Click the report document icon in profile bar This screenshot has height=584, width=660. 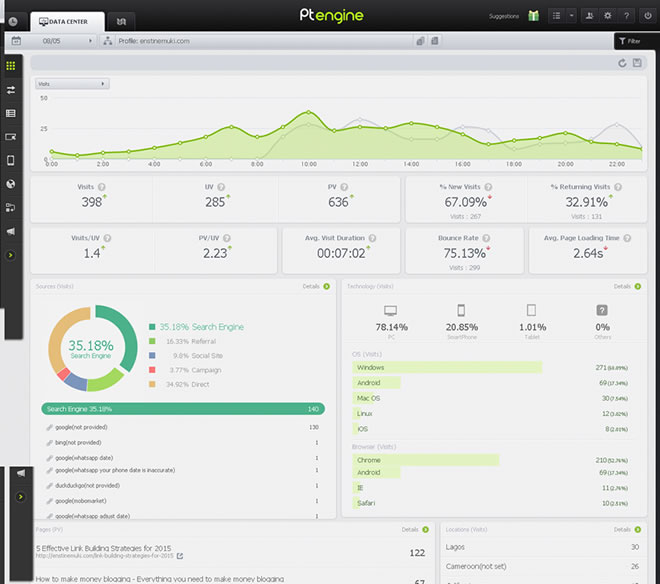tap(435, 41)
